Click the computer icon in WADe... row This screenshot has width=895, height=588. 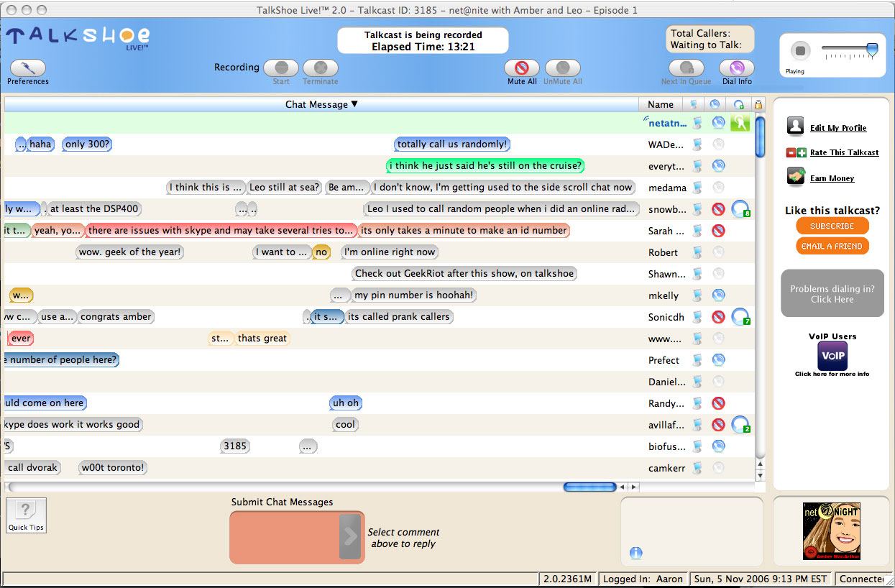[x=696, y=144]
